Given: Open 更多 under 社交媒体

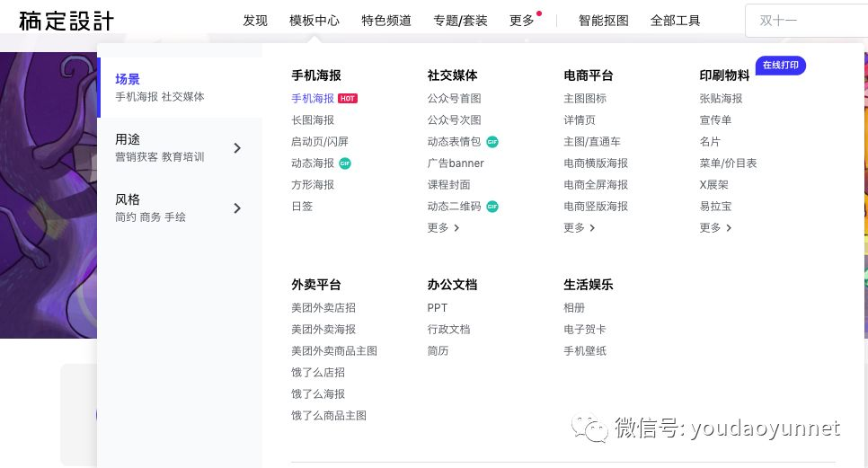Looking at the screenshot, I should (x=443, y=228).
